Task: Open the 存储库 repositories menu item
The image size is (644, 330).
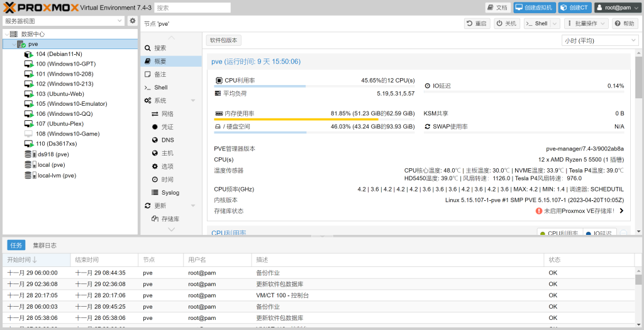Action: 171,219
